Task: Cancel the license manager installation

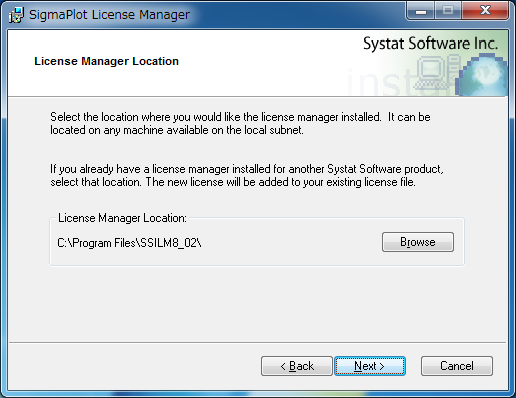Action: click(457, 366)
